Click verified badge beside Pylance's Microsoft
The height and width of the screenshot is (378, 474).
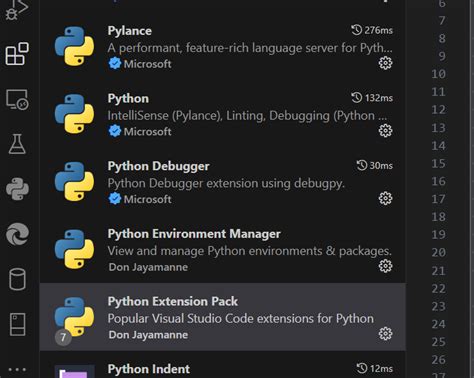(x=115, y=63)
